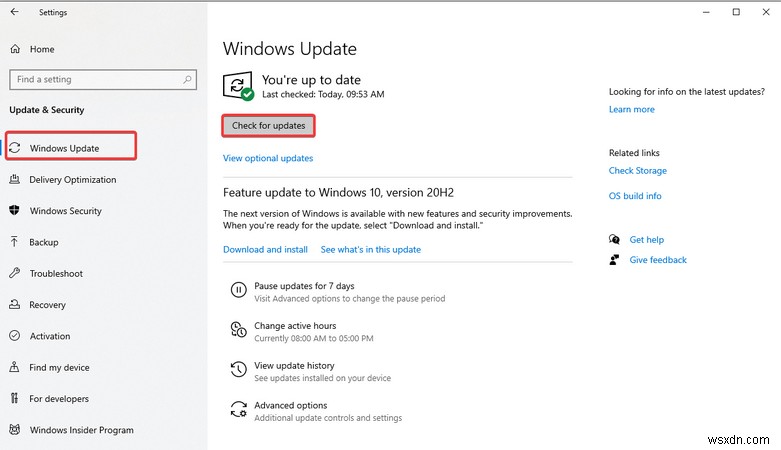Open View optional updates link
Viewport: 781px width, 450px height.
click(268, 158)
